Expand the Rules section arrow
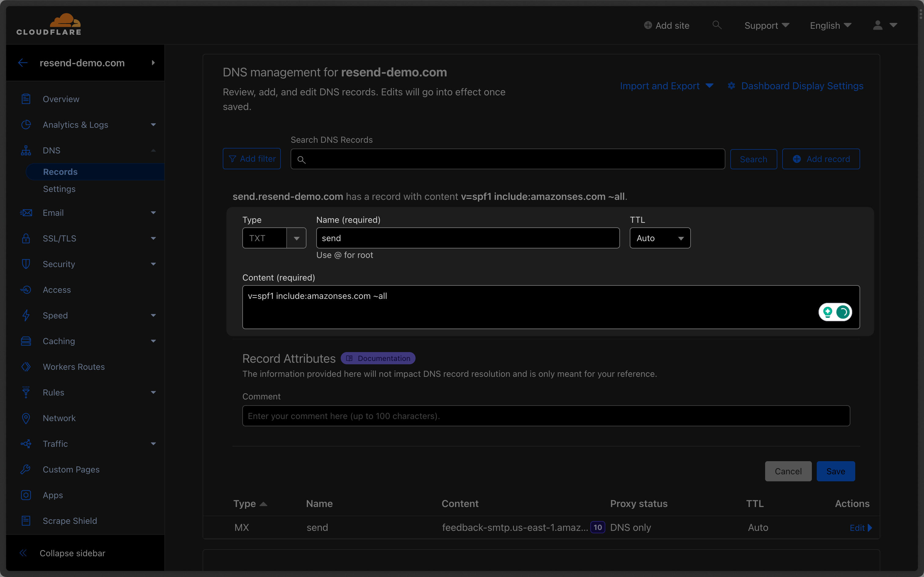The width and height of the screenshot is (924, 577). [153, 392]
